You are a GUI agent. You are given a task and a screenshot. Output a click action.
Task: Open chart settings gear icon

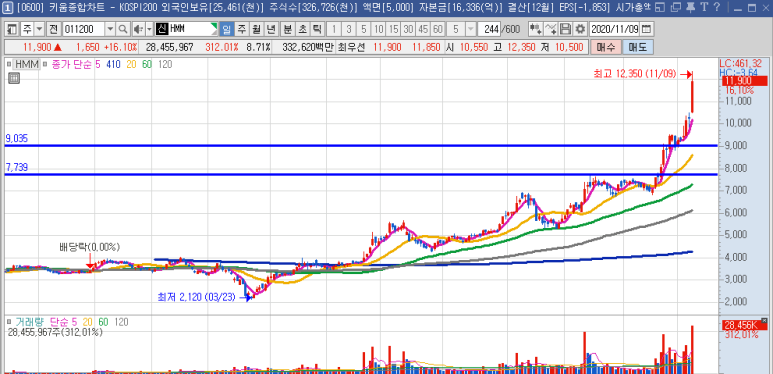(580, 29)
